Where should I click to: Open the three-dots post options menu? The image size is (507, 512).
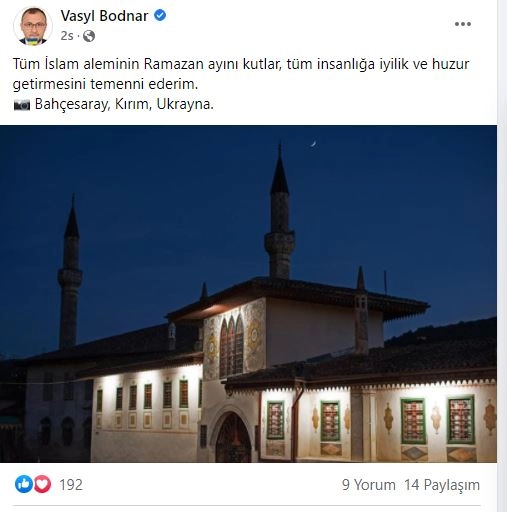[463, 24]
